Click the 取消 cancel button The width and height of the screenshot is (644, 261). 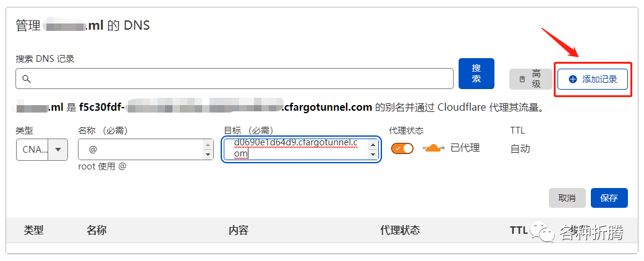[567, 198]
